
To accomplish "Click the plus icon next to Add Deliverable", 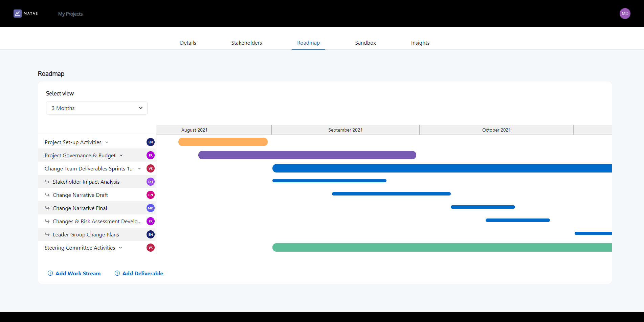I will (x=117, y=273).
